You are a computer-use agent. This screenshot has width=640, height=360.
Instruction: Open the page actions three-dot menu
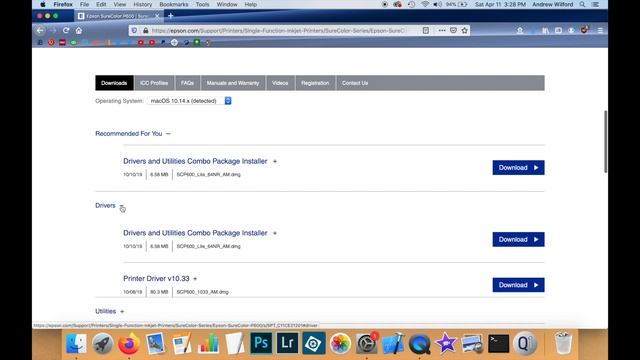[442, 31]
